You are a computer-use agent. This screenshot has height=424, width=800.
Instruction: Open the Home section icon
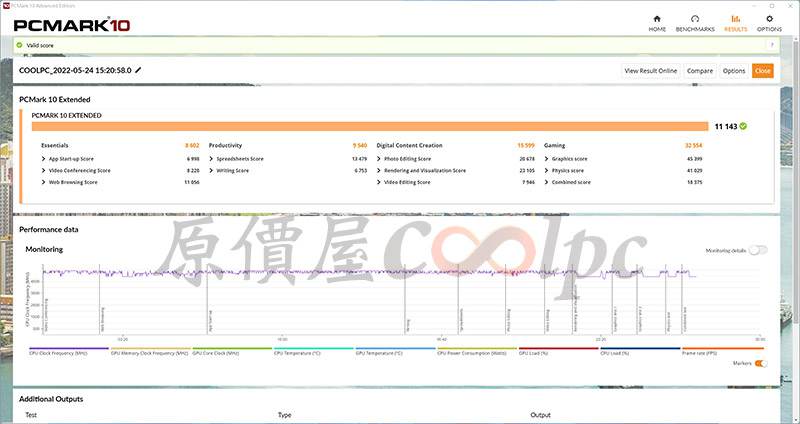click(657, 19)
